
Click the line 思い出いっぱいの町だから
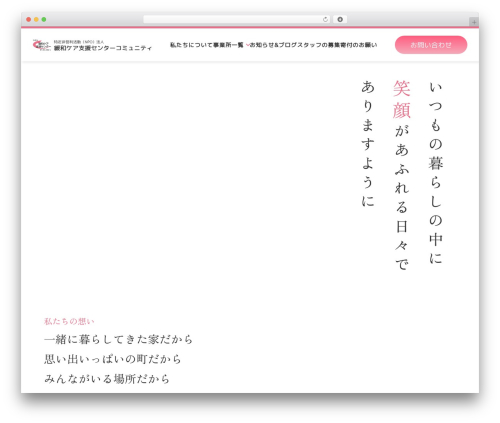pyautogui.click(x=113, y=359)
